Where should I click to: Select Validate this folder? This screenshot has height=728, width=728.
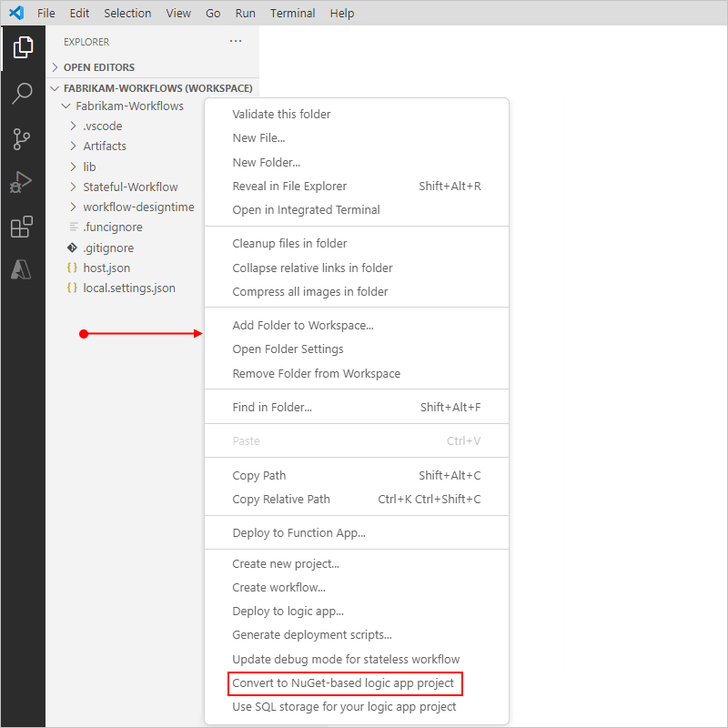point(283,114)
